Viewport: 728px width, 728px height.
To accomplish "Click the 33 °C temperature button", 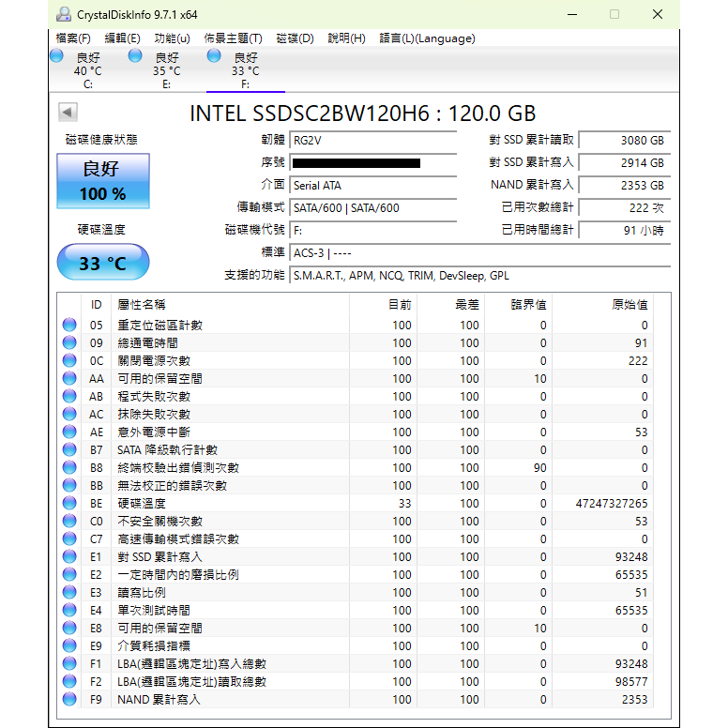I will [103, 263].
